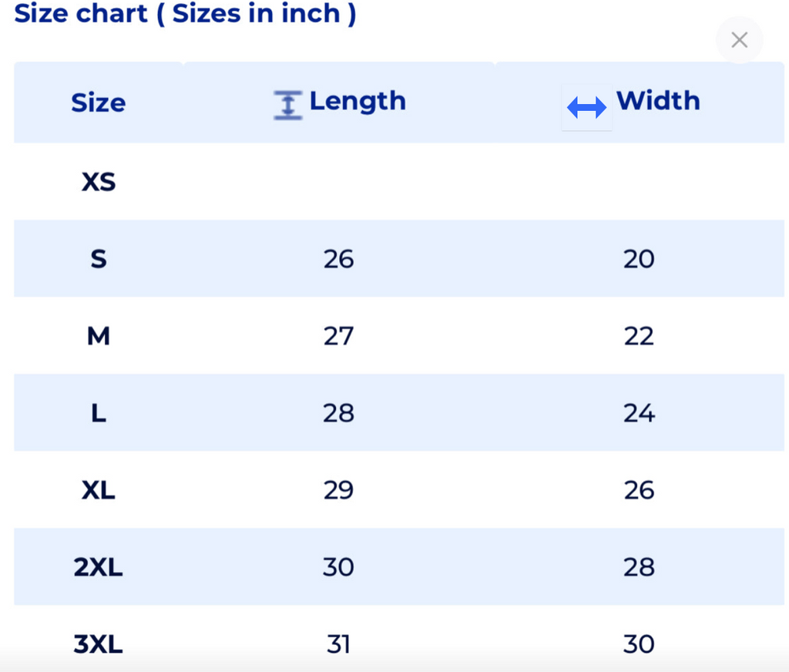Click the Width column header text
Viewport: 789px width, 672px height.
click(658, 101)
